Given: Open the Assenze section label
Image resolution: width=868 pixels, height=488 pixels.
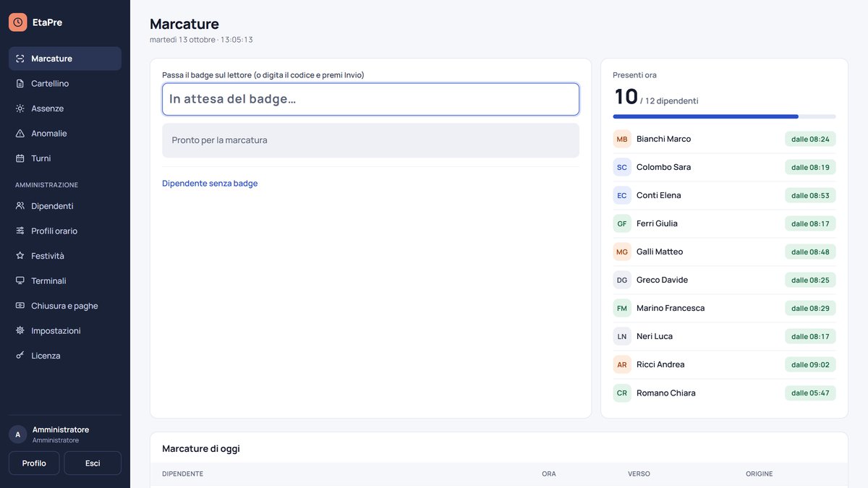Looking at the screenshot, I should 47,108.
